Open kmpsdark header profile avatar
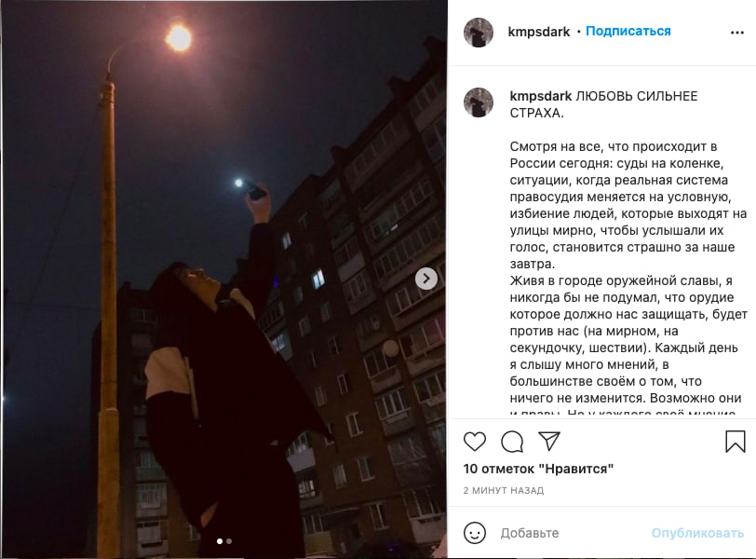This screenshot has width=756, height=559. pos(479,33)
